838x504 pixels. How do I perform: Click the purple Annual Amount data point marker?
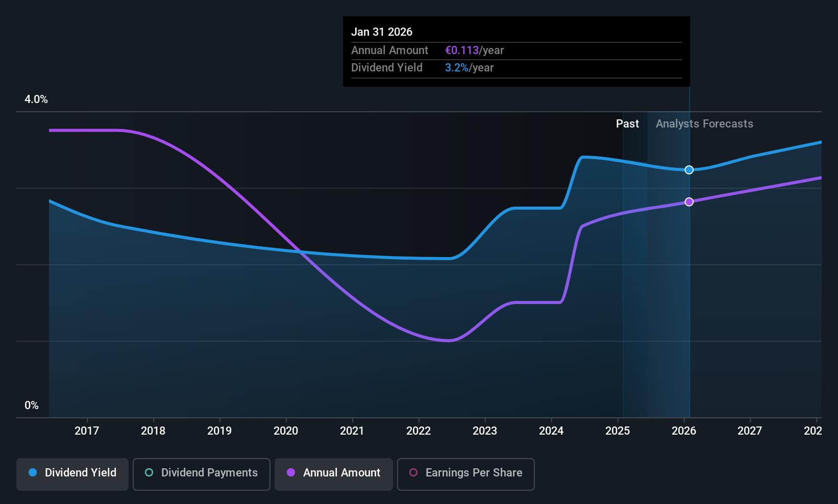pos(689,202)
